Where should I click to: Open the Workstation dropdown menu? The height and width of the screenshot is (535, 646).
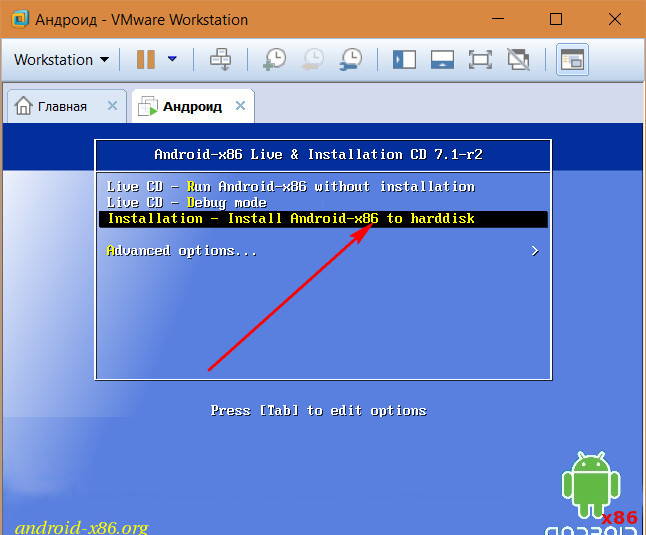click(62, 60)
